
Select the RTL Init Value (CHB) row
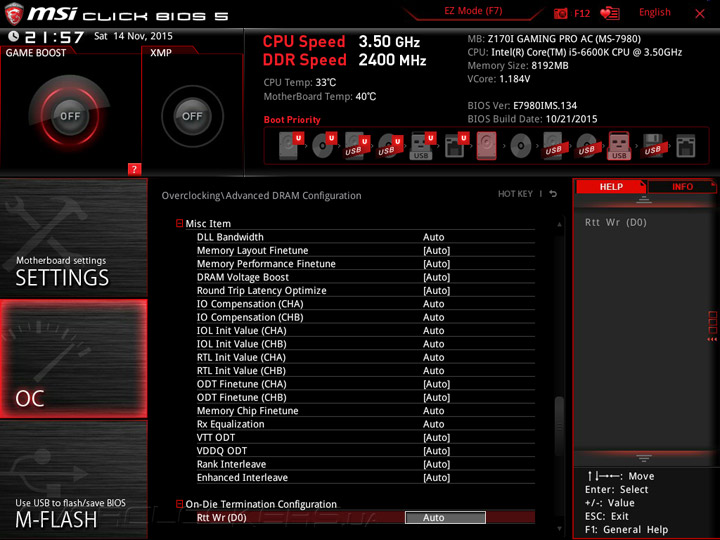click(366, 370)
